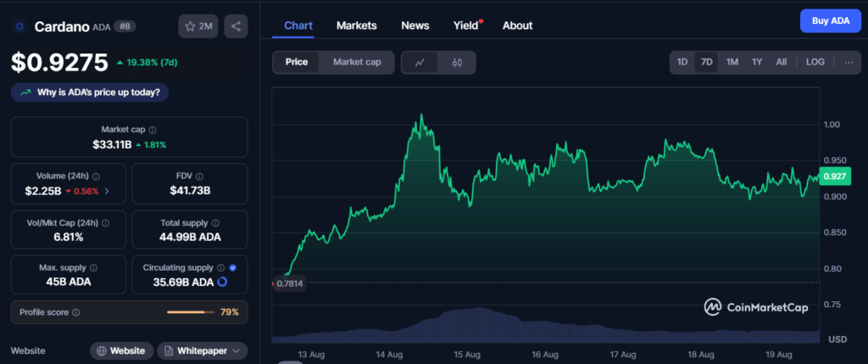Click Circulating supply info icon
The image size is (868, 364).
coord(221,267)
